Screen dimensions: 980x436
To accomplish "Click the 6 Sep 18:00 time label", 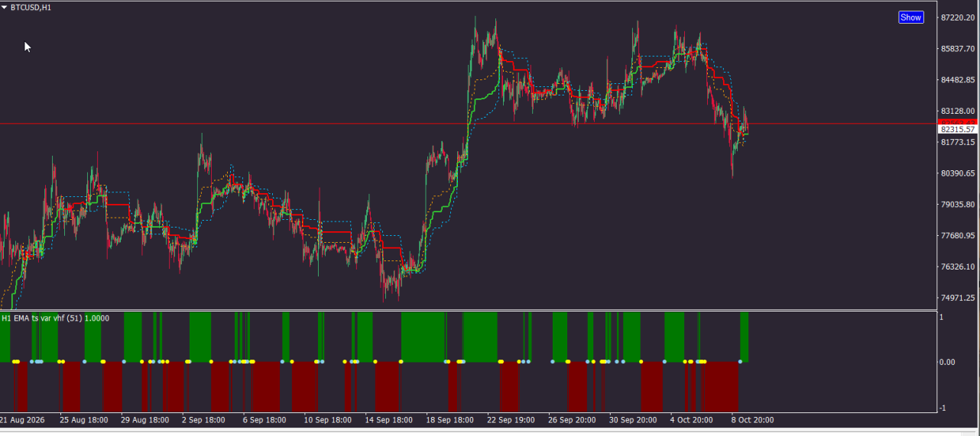I will (x=264, y=419).
